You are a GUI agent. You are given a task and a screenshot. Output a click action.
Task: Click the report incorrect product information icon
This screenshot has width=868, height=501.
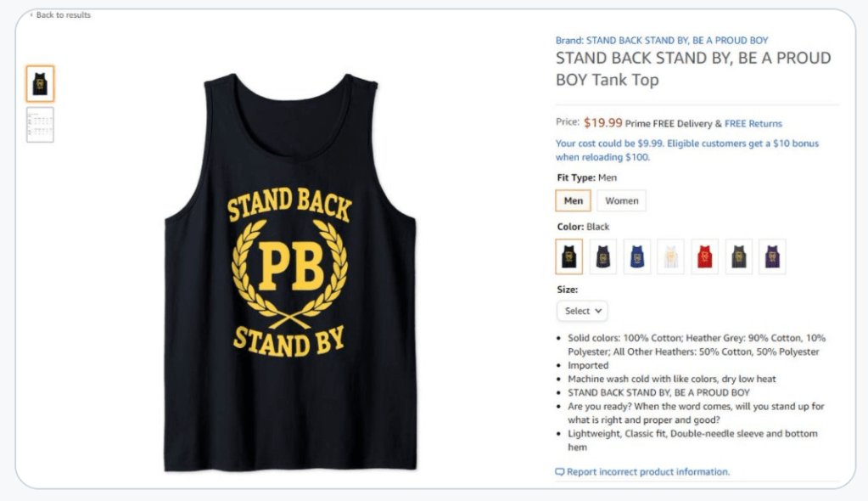pyautogui.click(x=560, y=472)
